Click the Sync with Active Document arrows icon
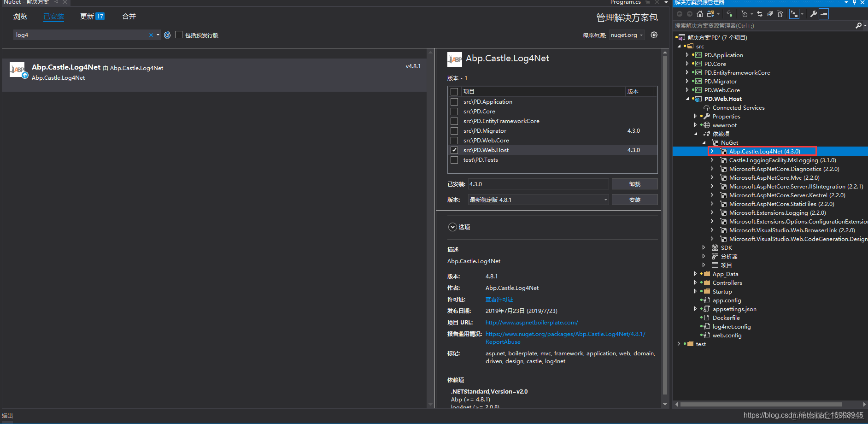The height and width of the screenshot is (424, 868). point(759,14)
